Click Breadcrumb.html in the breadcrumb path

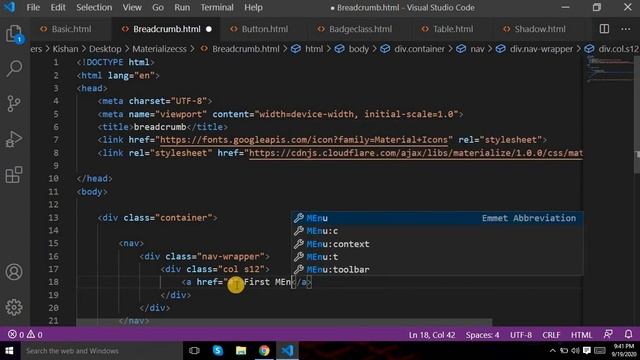[245, 49]
